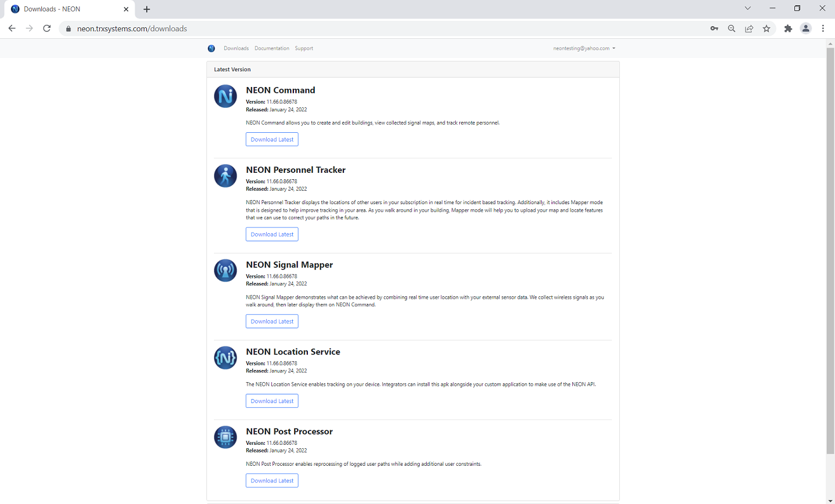Open Chrome three-dot menu
This screenshot has height=504, width=835.
(x=823, y=28)
